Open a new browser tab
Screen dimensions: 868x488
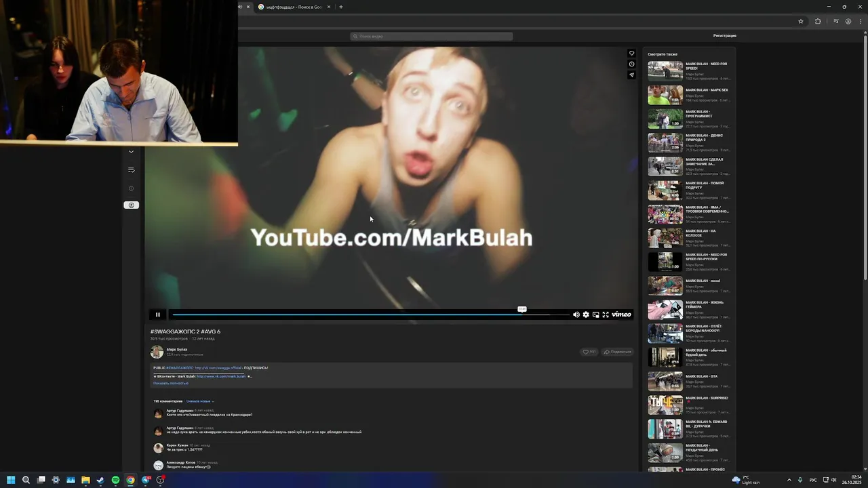341,7
